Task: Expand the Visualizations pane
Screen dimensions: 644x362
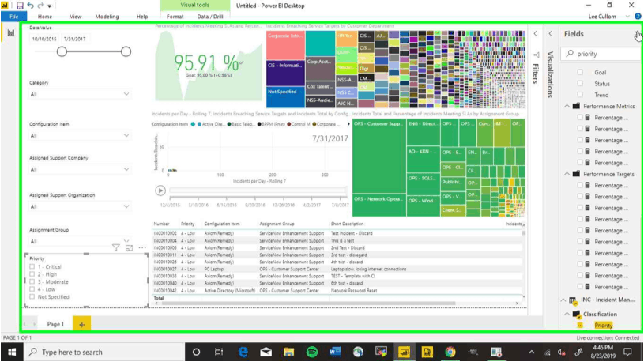Action: tap(550, 34)
